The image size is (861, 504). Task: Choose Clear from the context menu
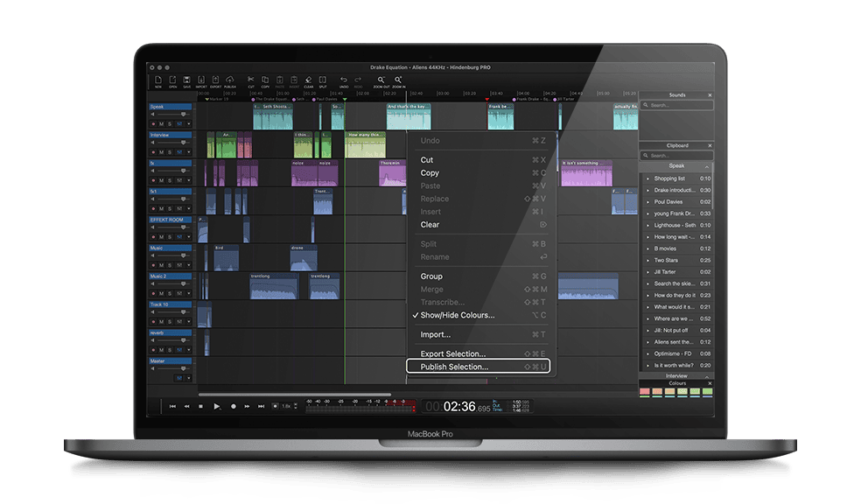click(482, 225)
